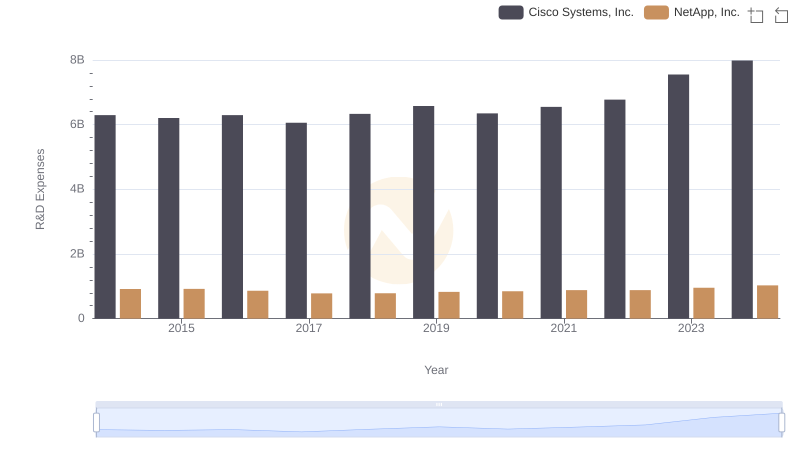Click the last NetApp bar after 2023

coord(768,302)
